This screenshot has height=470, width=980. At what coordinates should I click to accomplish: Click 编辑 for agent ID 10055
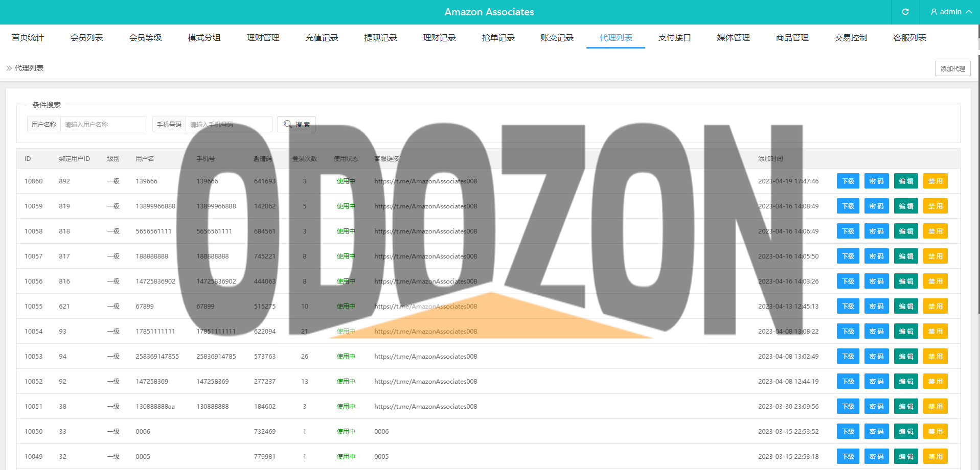pyautogui.click(x=906, y=307)
